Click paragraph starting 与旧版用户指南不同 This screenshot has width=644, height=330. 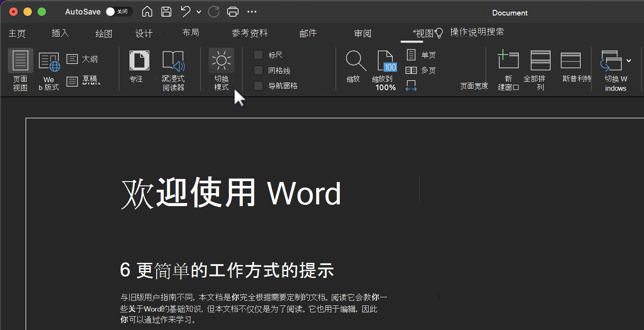[x=254, y=308]
